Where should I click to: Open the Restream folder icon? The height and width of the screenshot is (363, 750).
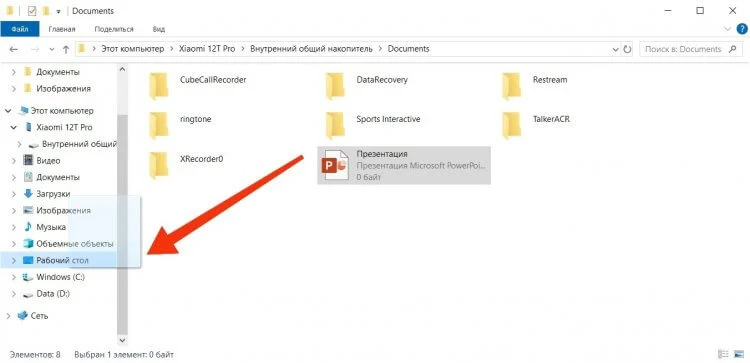click(511, 86)
